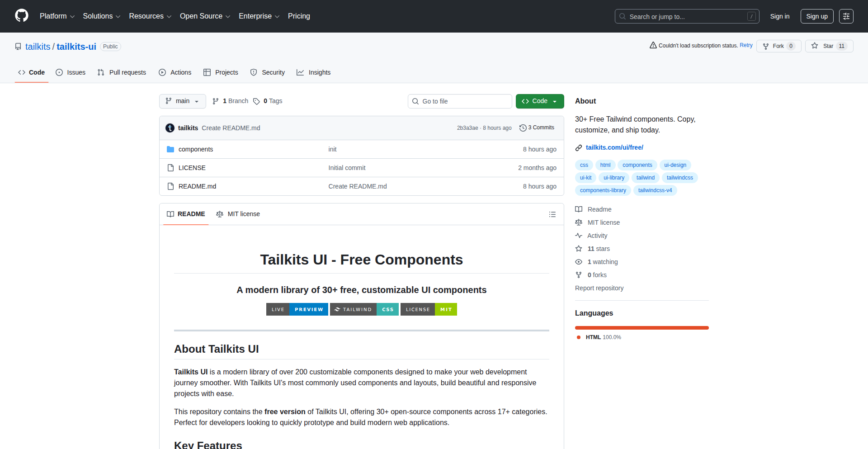868x449 pixels.
Task: Click the Activity pulse icon in sidebar
Action: coord(579,236)
